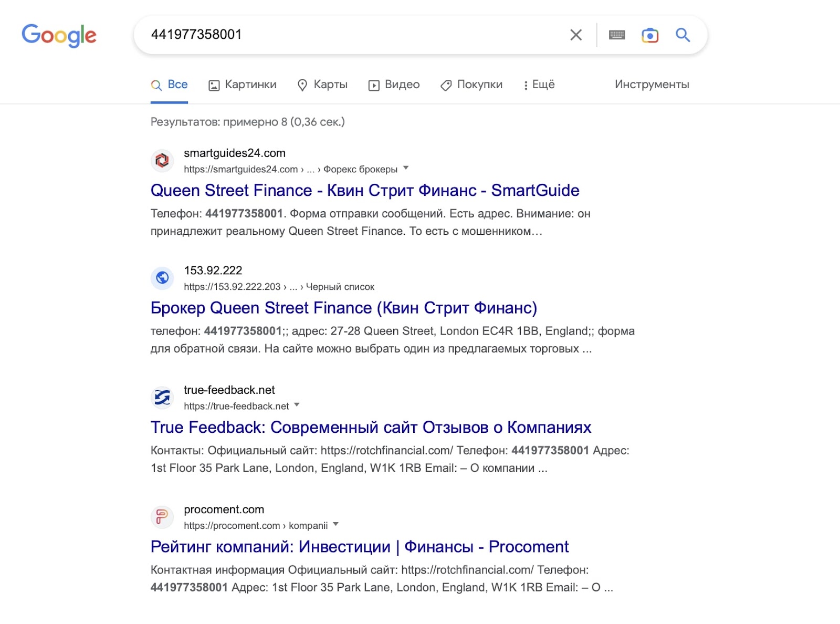Image resolution: width=840 pixels, height=624 pixels.
Task: Open the Google logo homepage
Action: pyautogui.click(x=59, y=35)
